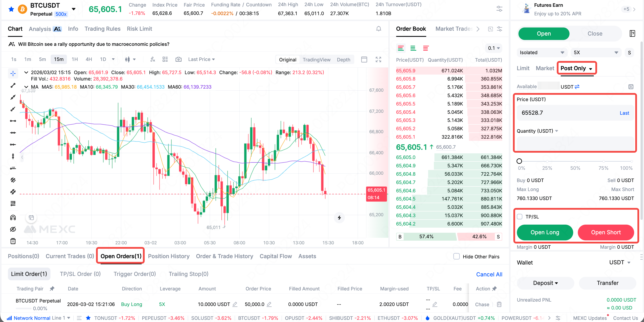Open the Isolated margin mode dropdown
This screenshot has height=322, width=644.
542,53
